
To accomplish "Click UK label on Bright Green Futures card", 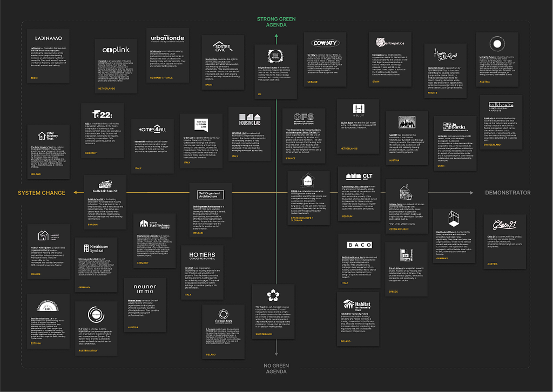I will (x=260, y=94).
